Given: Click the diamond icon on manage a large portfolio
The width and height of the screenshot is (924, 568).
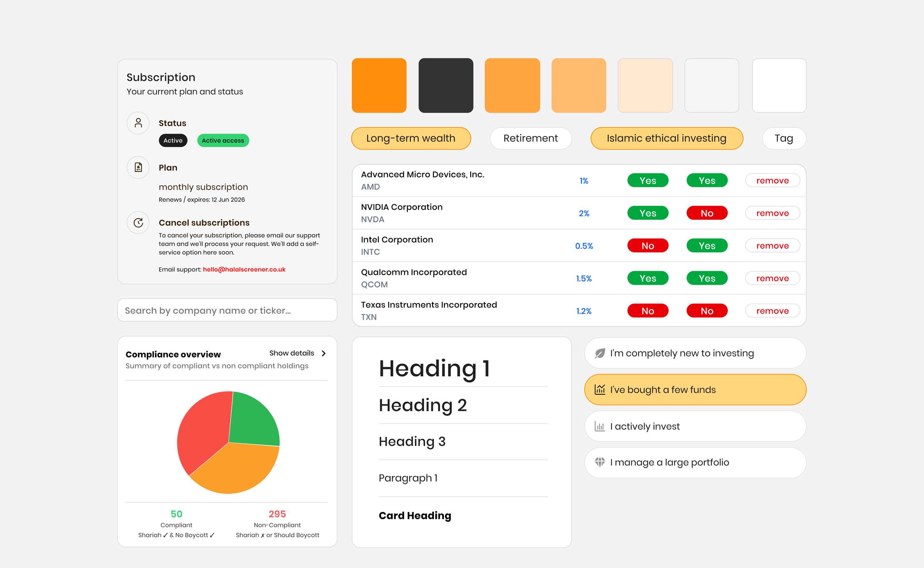Looking at the screenshot, I should coord(600,462).
